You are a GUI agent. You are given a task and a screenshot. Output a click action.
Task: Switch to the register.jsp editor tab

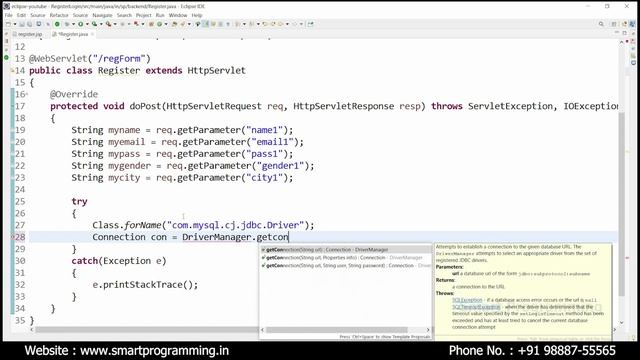[27, 34]
